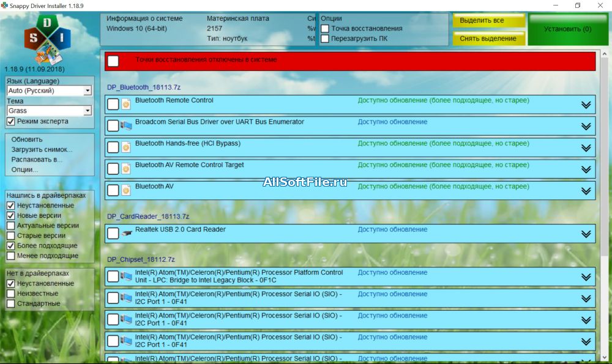Image resolution: width=612 pixels, height=364 pixels.
Task: Uncheck Неустановленные under Нет в драйверпаках
Action: coord(11,284)
